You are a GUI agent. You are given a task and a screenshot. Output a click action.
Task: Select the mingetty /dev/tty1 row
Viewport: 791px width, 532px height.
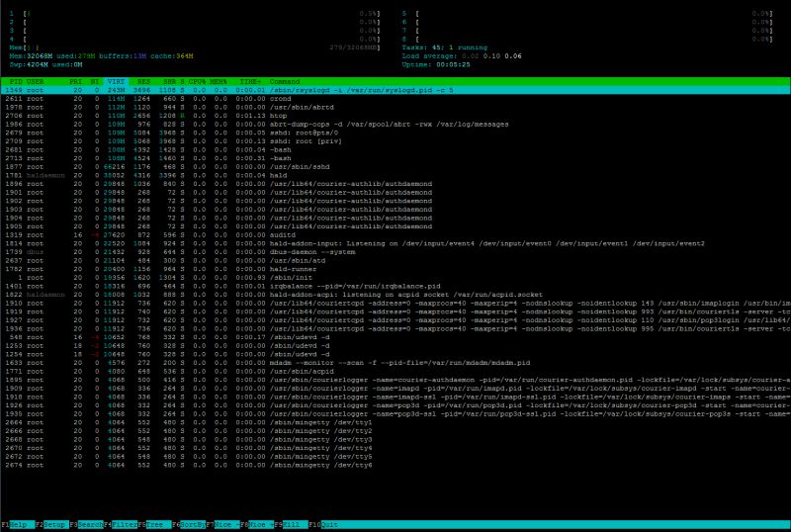395,422
